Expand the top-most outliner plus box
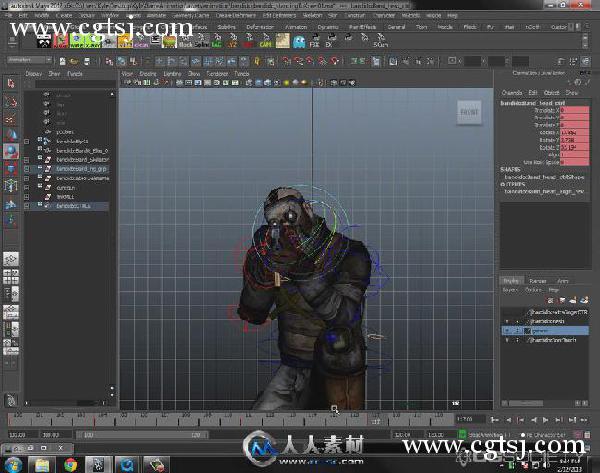The height and width of the screenshot is (473, 600). [26, 142]
